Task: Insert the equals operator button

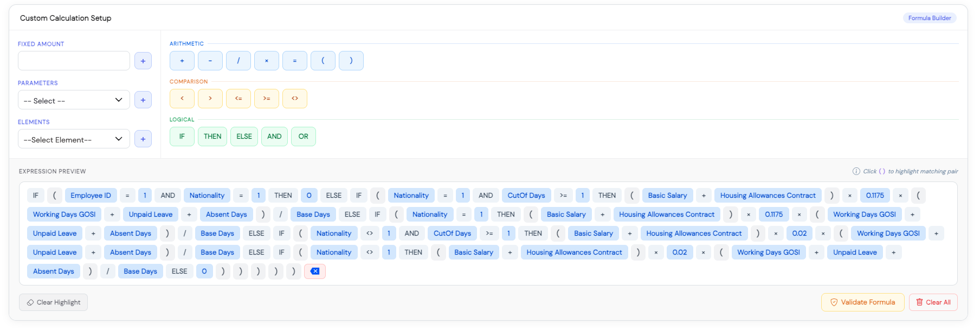Action: pyautogui.click(x=295, y=61)
